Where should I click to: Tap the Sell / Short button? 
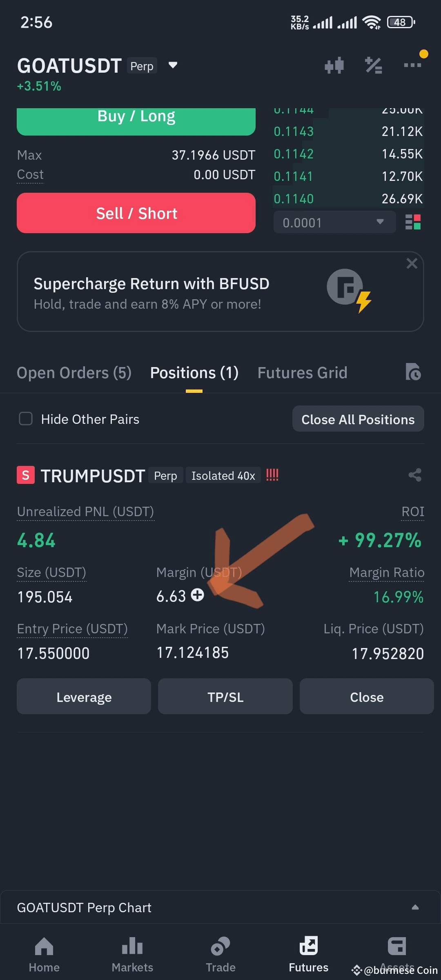click(x=136, y=213)
